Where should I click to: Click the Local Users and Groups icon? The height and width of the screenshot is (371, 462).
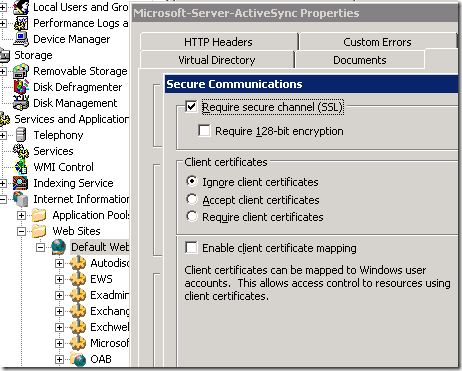21,7
